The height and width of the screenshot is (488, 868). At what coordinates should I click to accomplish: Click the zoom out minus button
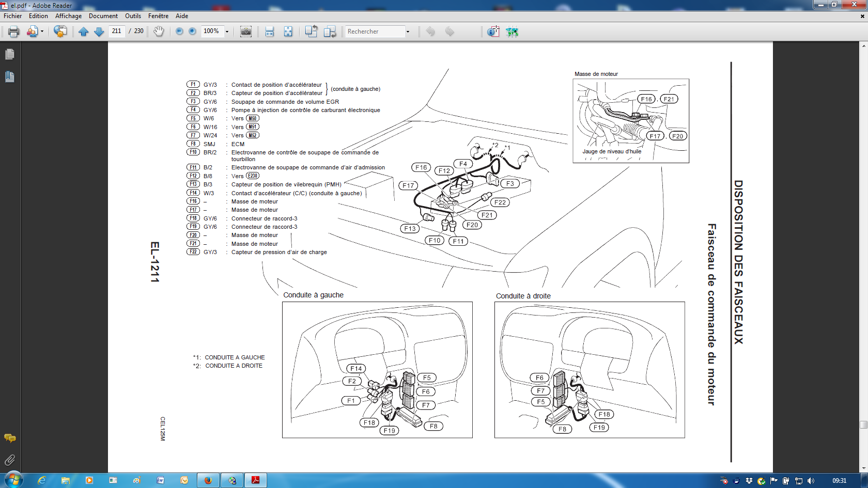point(179,32)
